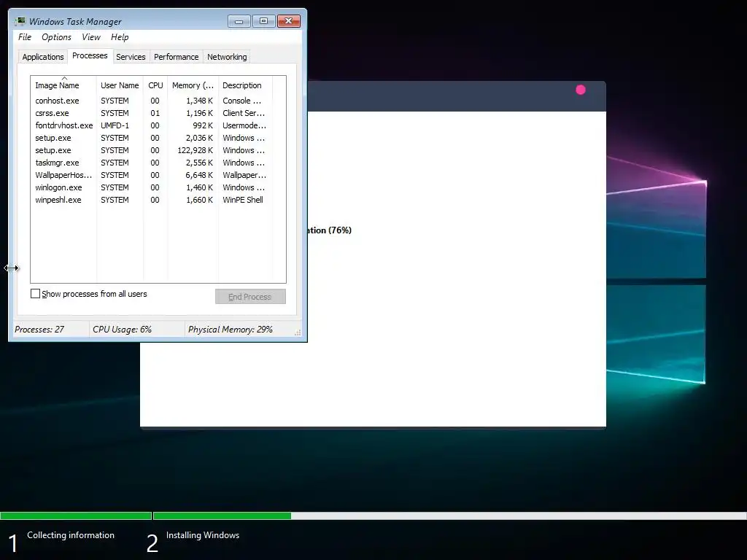The height and width of the screenshot is (560, 747).
Task: Click the Installing Windows progress bar
Action: click(x=449, y=516)
